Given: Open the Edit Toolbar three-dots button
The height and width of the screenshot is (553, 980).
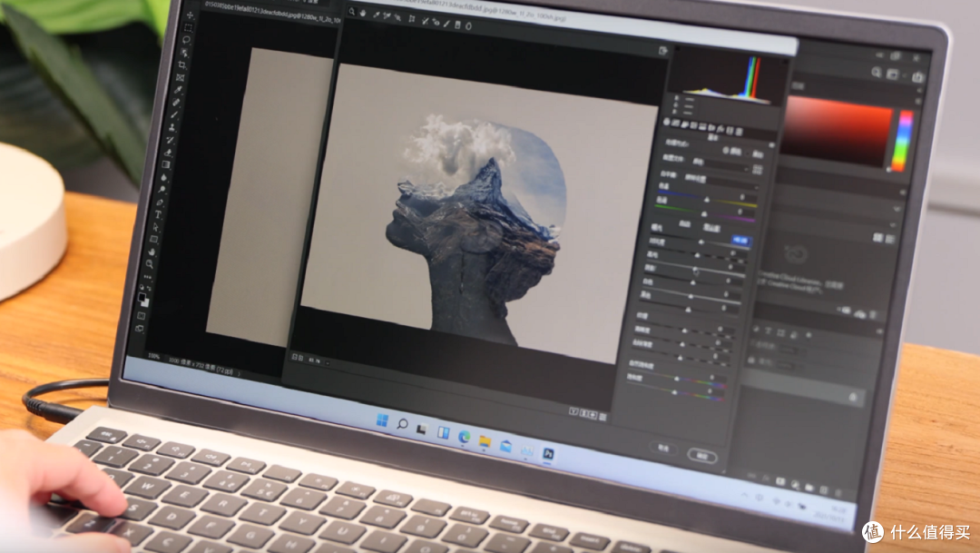Looking at the screenshot, I should (148, 276).
